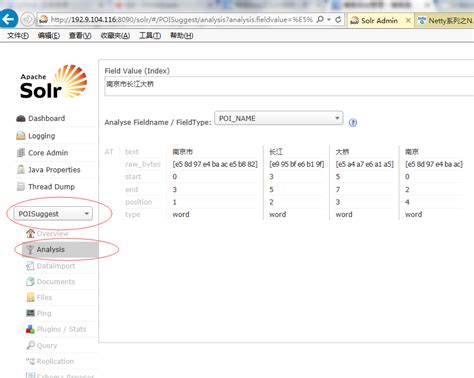Click the blue help question mark icon
Image resolution: width=474 pixels, height=378 pixels.
pos(353,123)
